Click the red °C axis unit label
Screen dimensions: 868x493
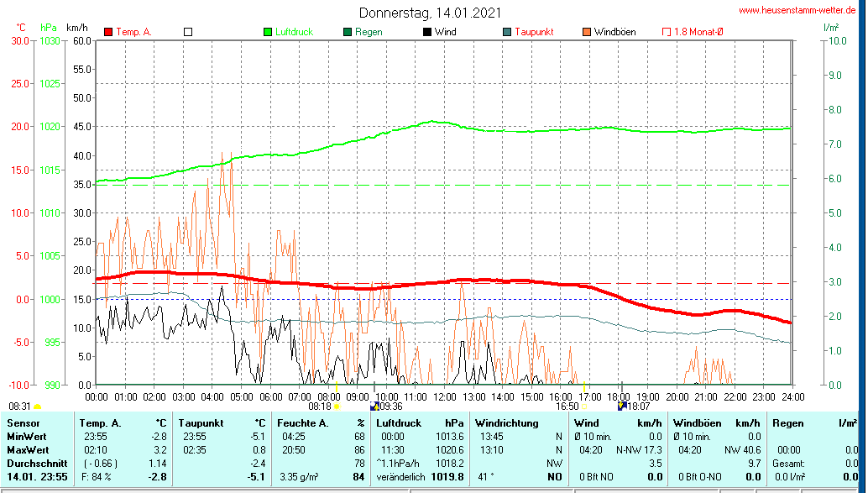point(20,28)
